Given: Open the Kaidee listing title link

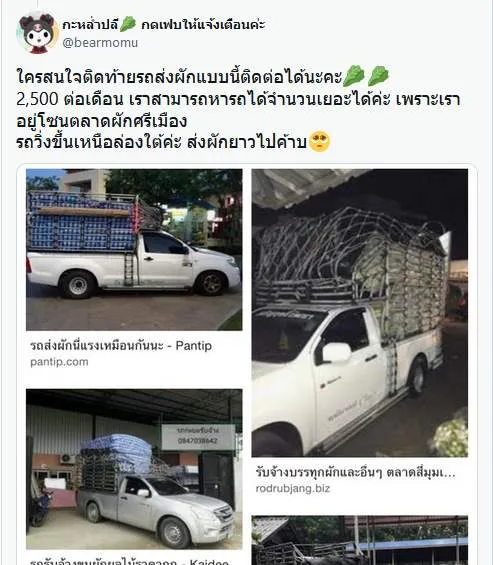Looking at the screenshot, I should (129, 561).
